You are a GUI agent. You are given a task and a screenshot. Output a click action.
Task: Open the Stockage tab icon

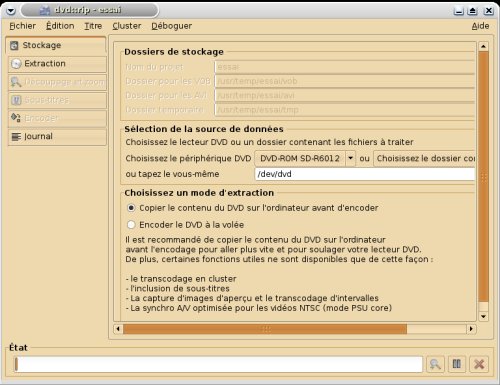pos(14,45)
